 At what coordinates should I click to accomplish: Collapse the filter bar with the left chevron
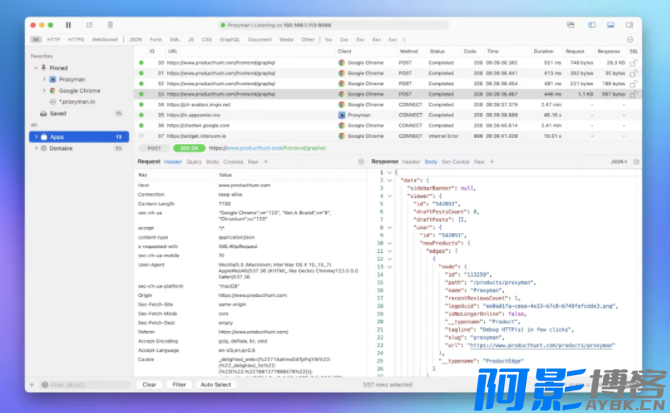404,40
